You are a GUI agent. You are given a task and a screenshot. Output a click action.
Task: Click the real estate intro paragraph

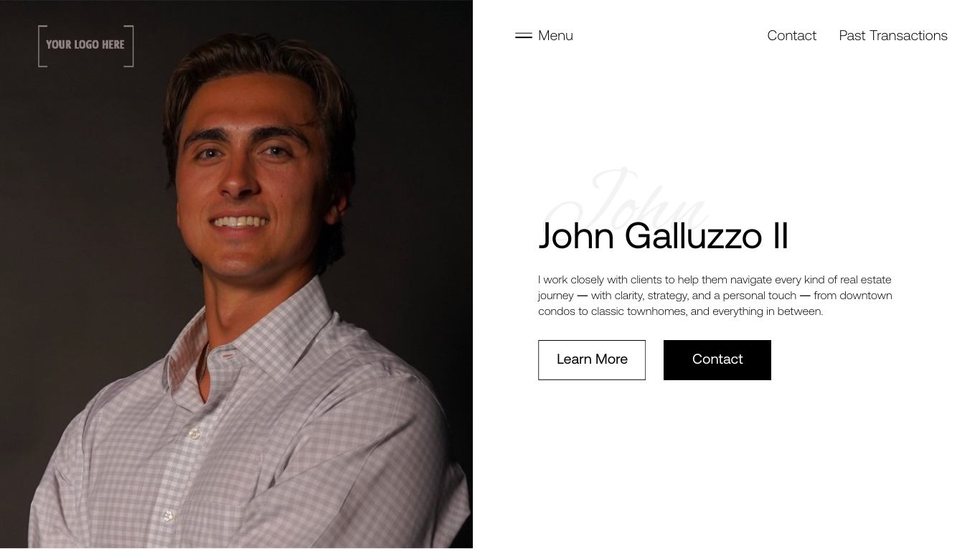(x=715, y=295)
